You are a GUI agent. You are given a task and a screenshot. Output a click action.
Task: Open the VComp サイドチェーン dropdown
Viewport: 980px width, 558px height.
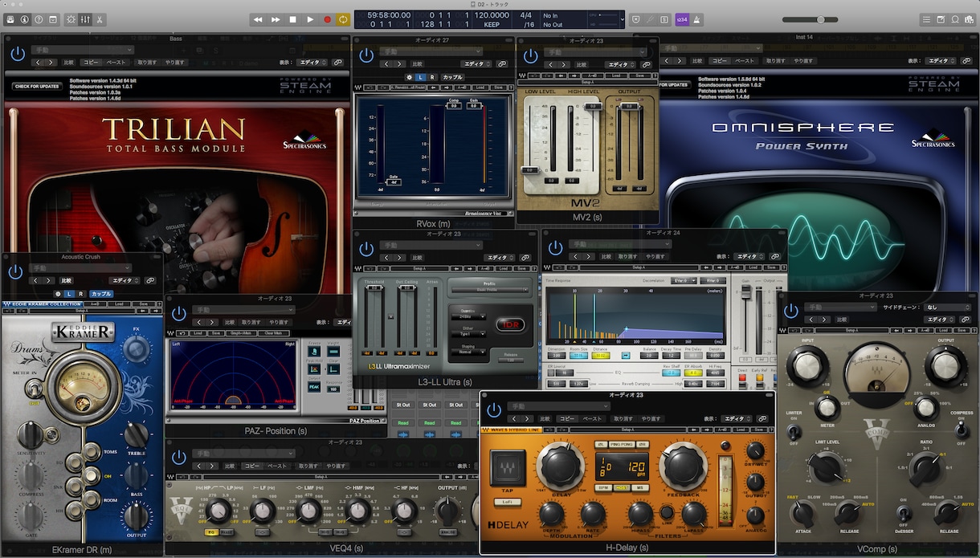[x=948, y=307]
